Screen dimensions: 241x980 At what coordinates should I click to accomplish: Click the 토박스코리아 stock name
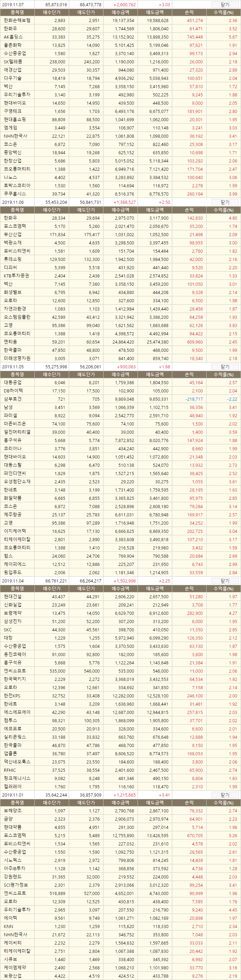pyautogui.click(x=17, y=185)
